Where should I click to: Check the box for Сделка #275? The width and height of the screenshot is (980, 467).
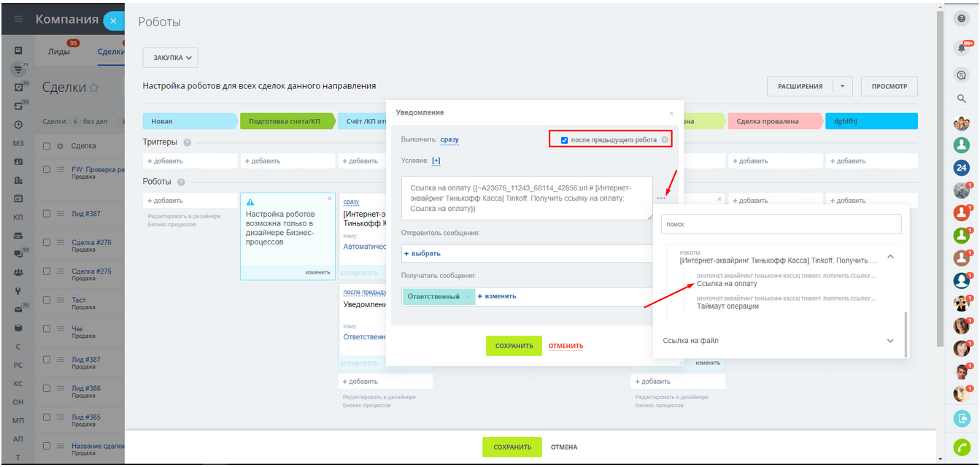(x=47, y=271)
